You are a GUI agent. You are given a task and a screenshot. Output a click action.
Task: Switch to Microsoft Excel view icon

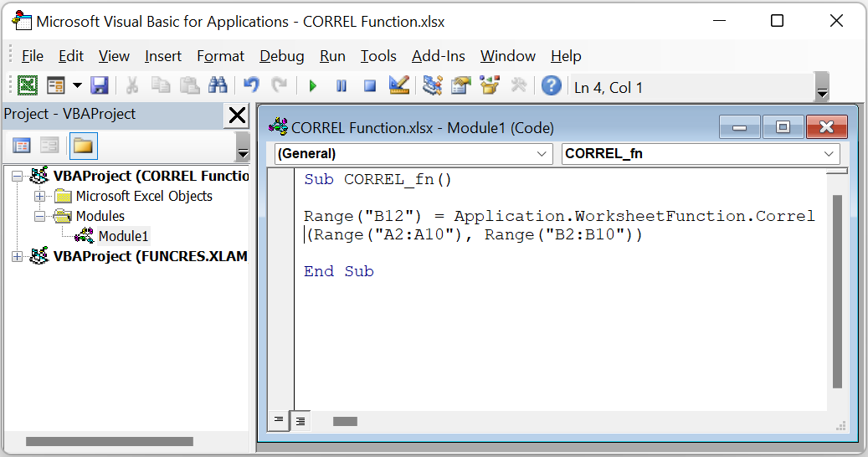[27, 85]
